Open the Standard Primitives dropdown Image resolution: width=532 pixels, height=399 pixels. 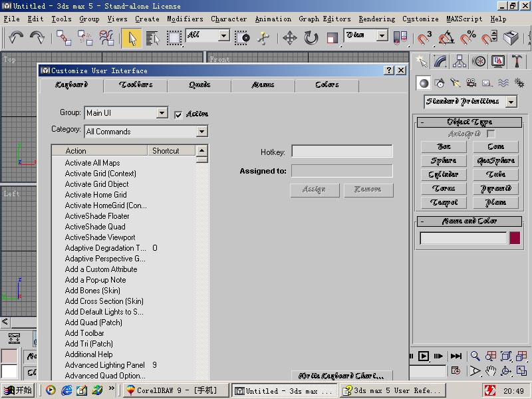coord(511,102)
